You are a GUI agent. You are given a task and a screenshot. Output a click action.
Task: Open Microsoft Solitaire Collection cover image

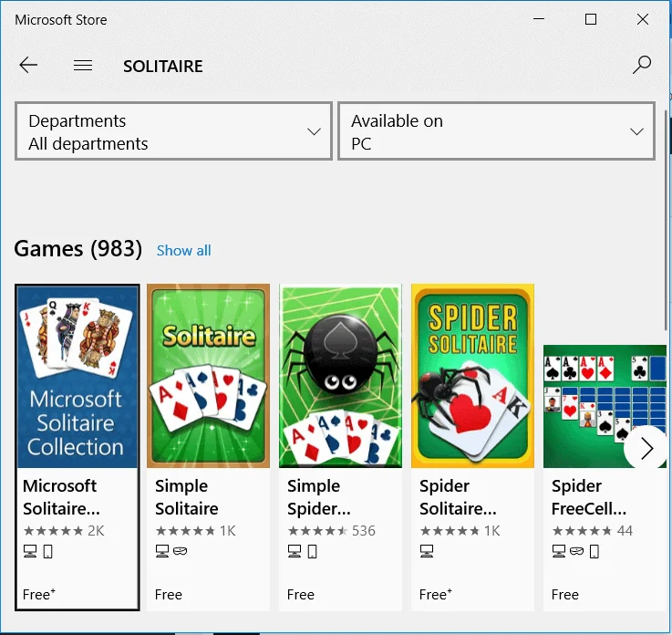pos(78,376)
